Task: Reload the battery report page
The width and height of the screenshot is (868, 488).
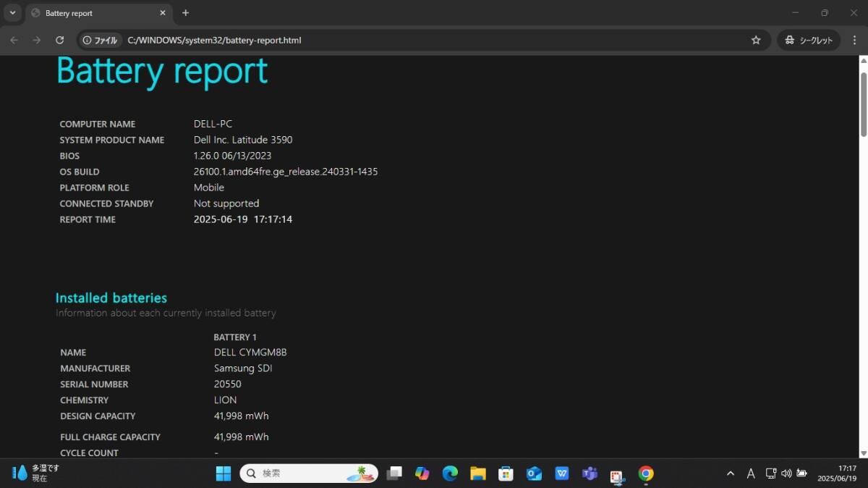Action: [60, 40]
